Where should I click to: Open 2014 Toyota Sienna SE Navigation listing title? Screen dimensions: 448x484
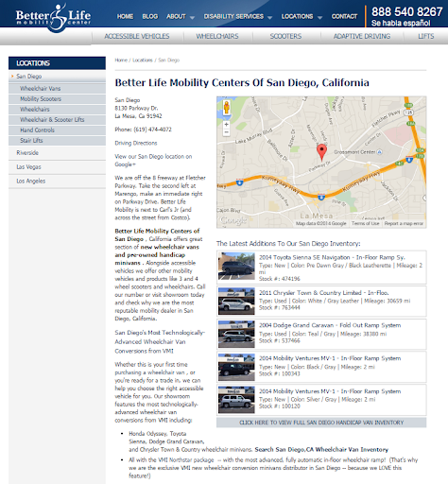tap(332, 257)
